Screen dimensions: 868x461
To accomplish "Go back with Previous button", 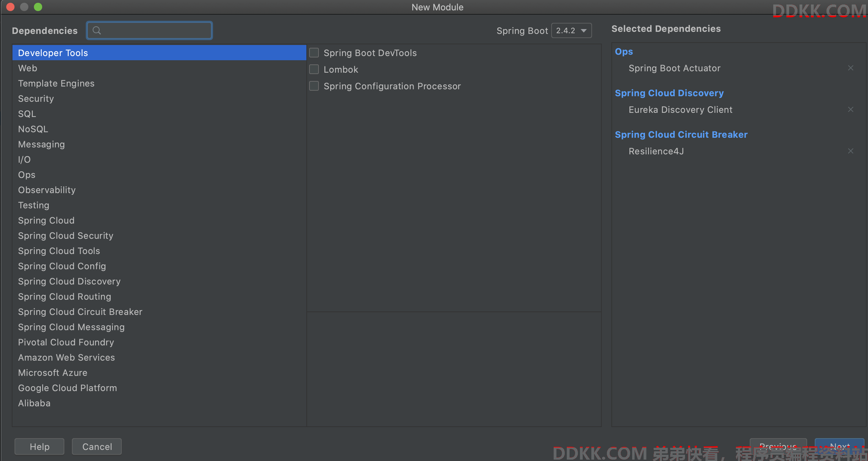I will pos(778,446).
